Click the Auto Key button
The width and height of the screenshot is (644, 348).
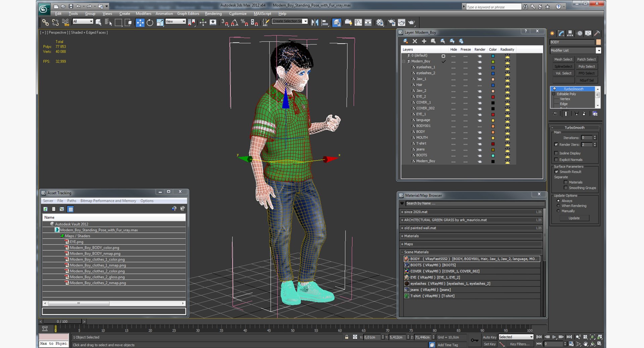pyautogui.click(x=489, y=337)
